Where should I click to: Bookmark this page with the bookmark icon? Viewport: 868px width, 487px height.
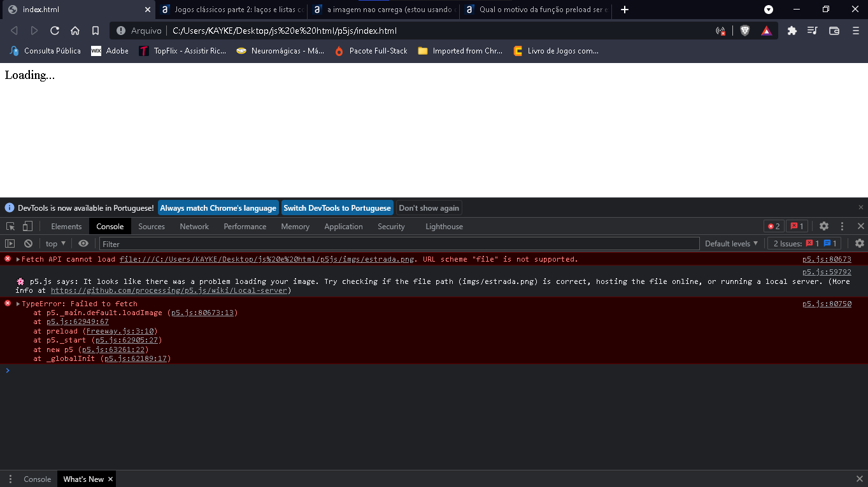[96, 31]
